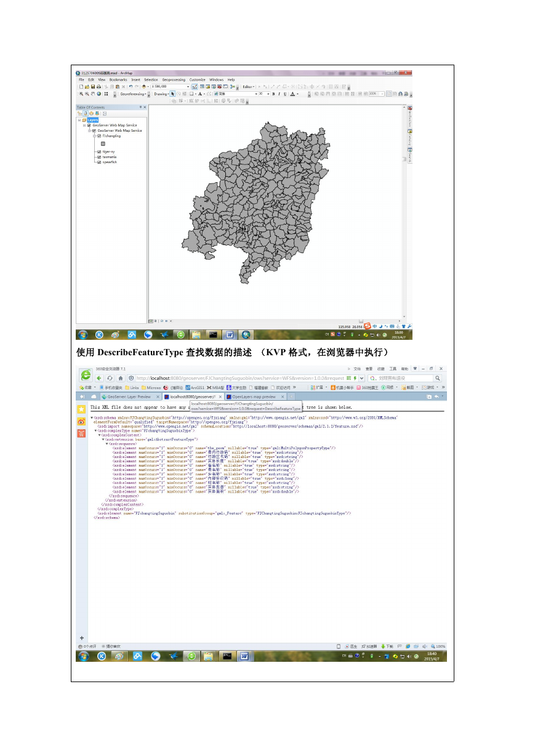
Task: Click the ArcMap Help menu
Action: click(x=231, y=80)
